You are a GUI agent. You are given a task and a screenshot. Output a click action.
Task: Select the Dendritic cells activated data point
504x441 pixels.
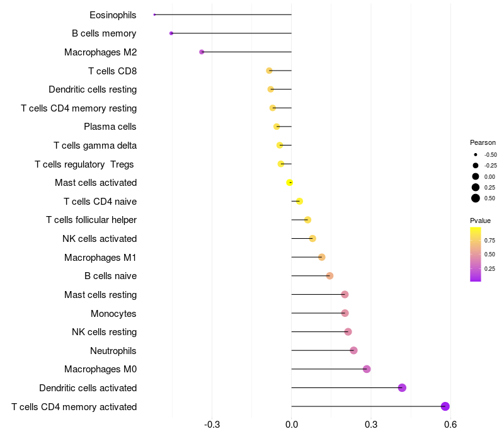[x=402, y=387]
